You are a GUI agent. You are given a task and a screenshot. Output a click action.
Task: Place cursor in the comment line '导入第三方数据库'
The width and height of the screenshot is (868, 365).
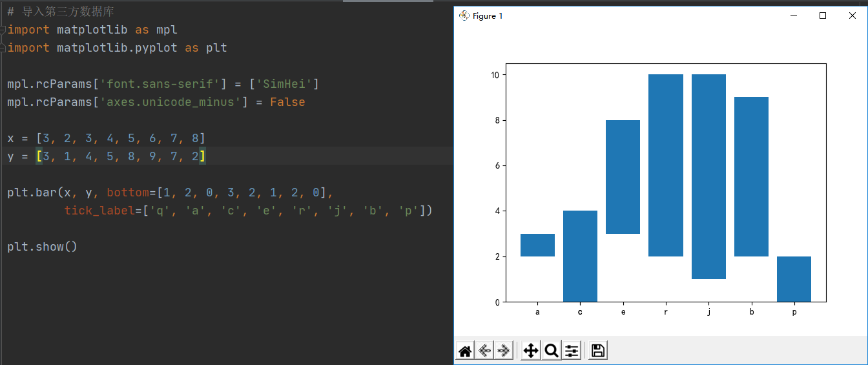coord(68,12)
